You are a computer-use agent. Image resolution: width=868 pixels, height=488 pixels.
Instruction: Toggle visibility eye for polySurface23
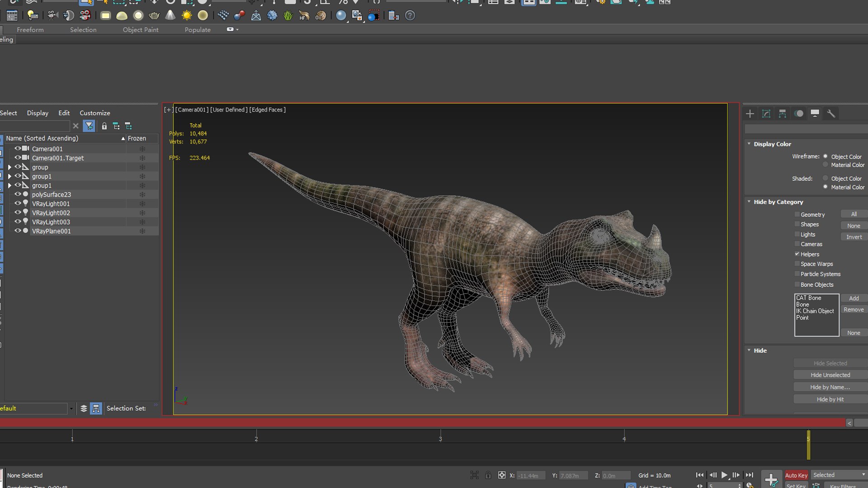point(18,194)
